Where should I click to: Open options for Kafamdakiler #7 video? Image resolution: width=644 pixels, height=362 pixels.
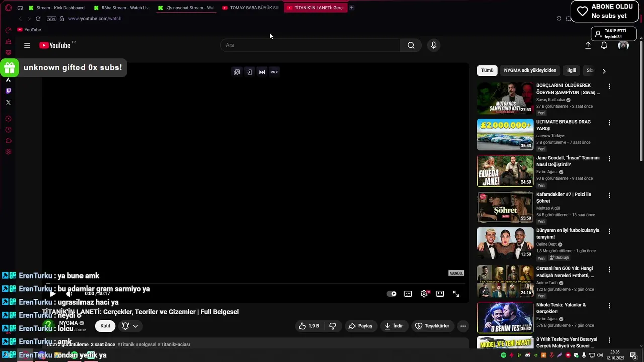[x=609, y=195]
